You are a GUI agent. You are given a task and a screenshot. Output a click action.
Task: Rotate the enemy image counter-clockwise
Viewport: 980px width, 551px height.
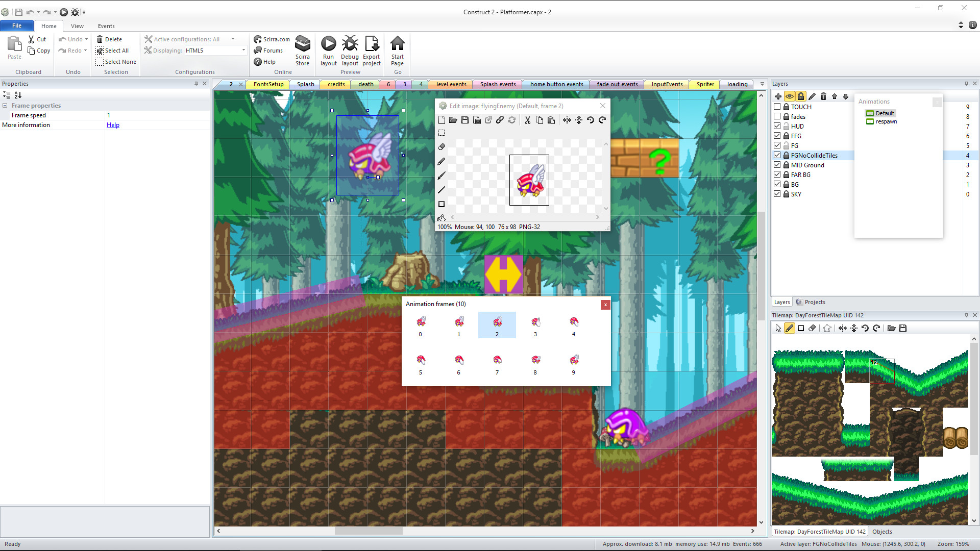click(x=591, y=120)
